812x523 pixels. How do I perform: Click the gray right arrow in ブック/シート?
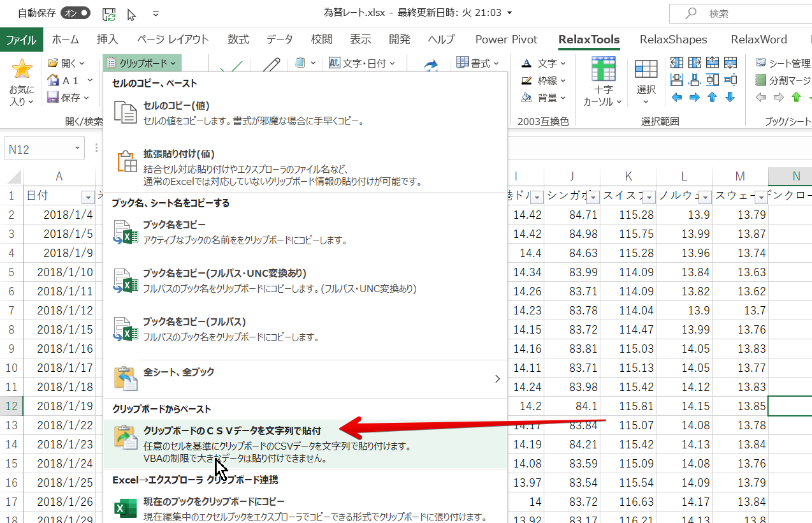click(x=778, y=98)
